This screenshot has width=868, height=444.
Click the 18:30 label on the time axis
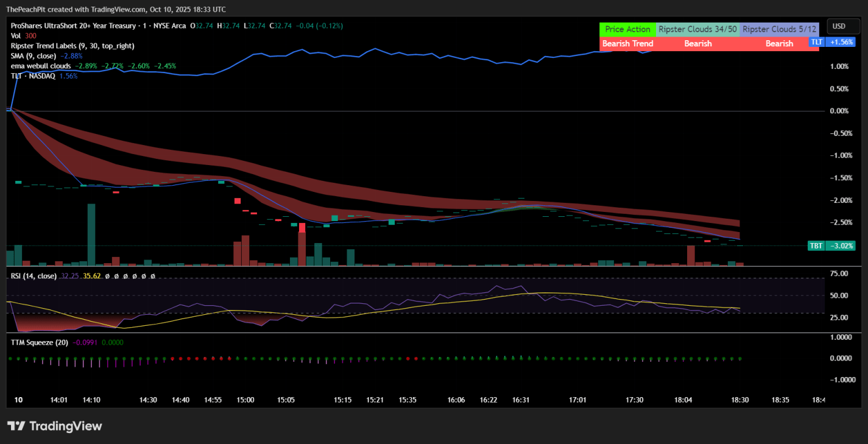coord(740,400)
